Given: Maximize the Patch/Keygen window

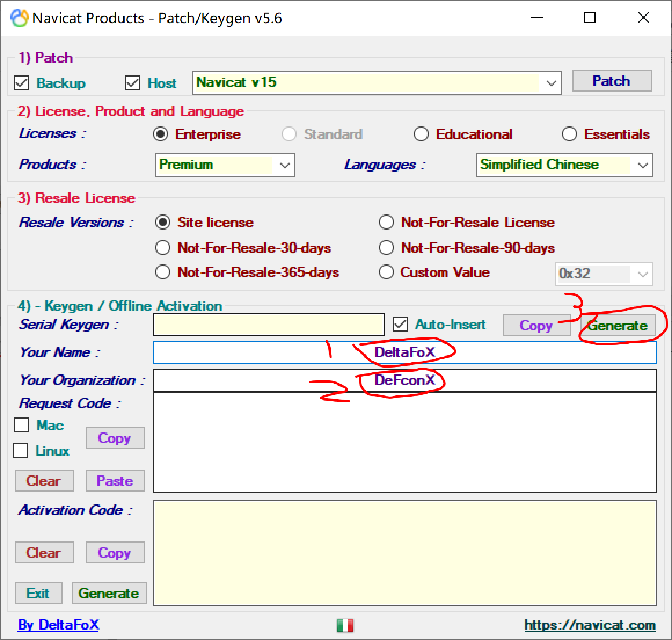Looking at the screenshot, I should (590, 17).
